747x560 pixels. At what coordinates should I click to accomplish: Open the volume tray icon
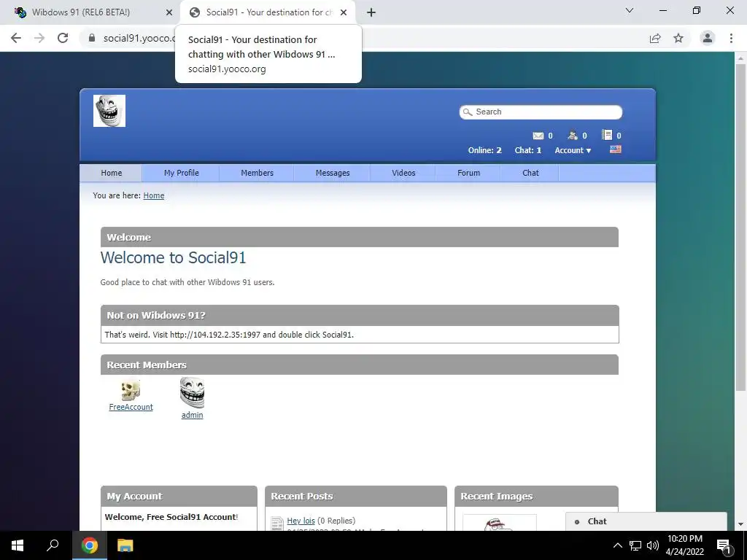653,545
